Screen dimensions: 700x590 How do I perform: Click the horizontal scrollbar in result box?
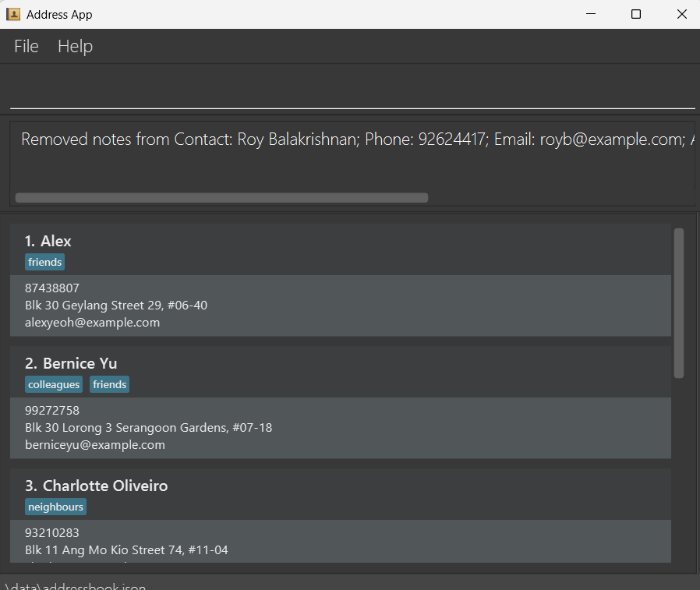[x=221, y=198]
